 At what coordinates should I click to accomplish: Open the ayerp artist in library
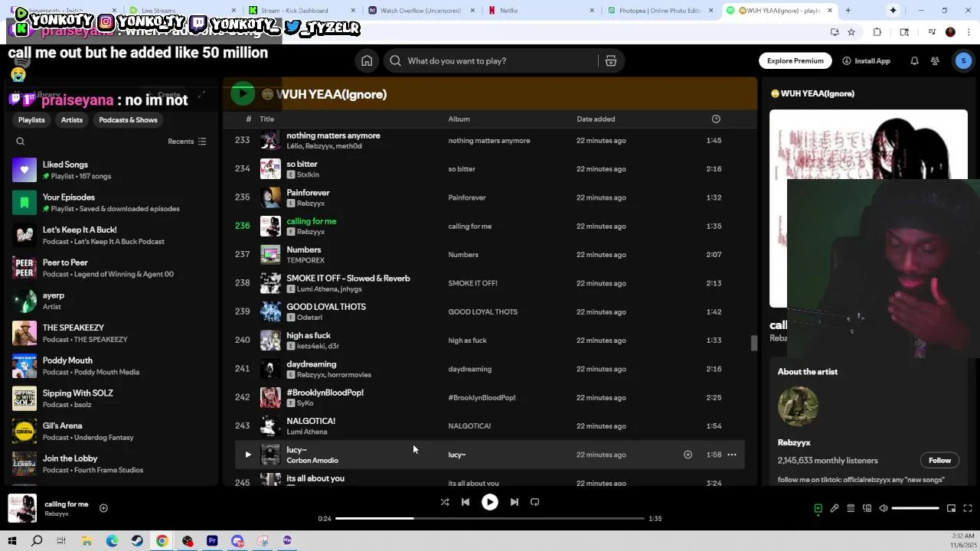coord(112,301)
